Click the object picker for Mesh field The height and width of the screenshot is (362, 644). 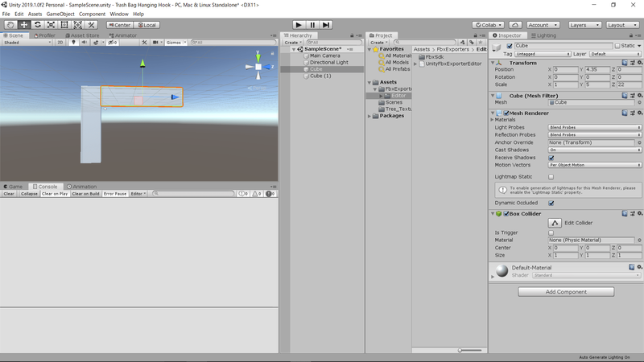(x=639, y=103)
